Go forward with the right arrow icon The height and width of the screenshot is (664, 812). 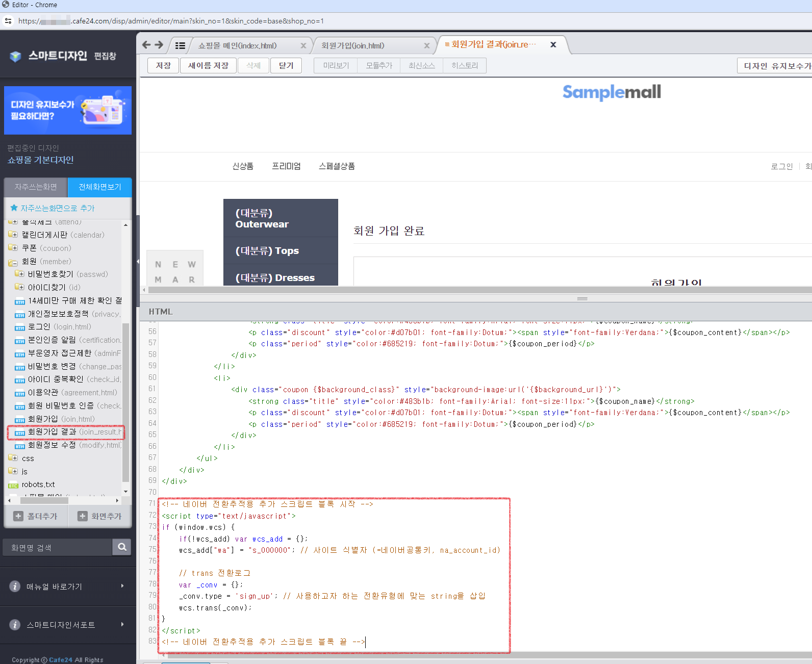[x=159, y=45]
